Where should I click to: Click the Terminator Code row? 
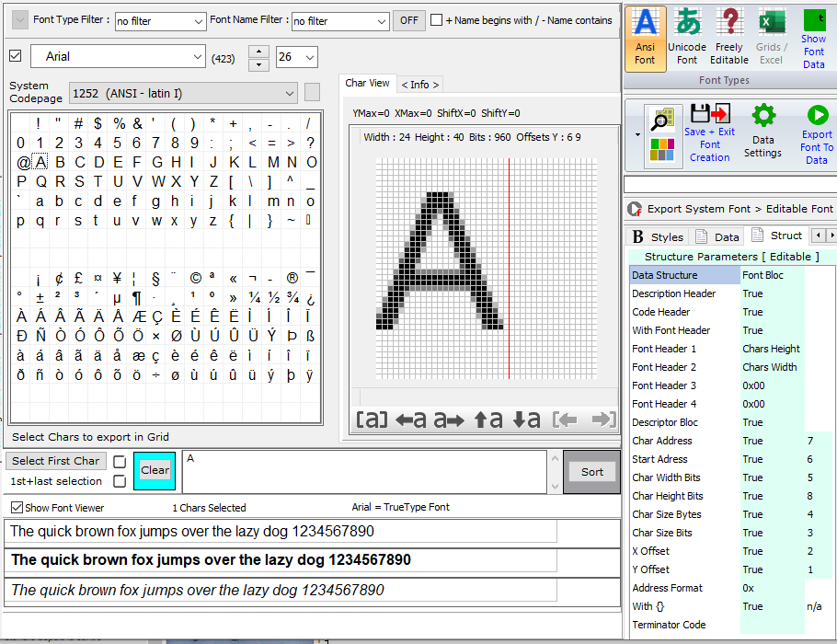click(717, 625)
